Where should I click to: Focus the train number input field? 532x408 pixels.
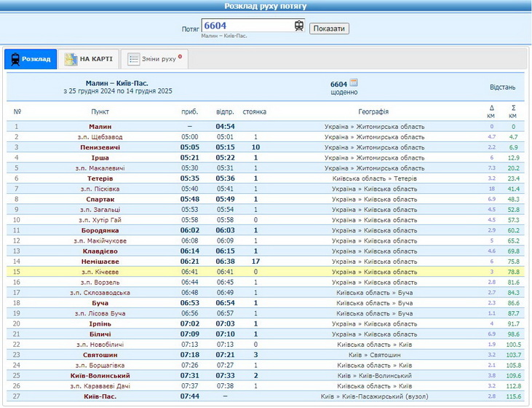tap(247, 25)
